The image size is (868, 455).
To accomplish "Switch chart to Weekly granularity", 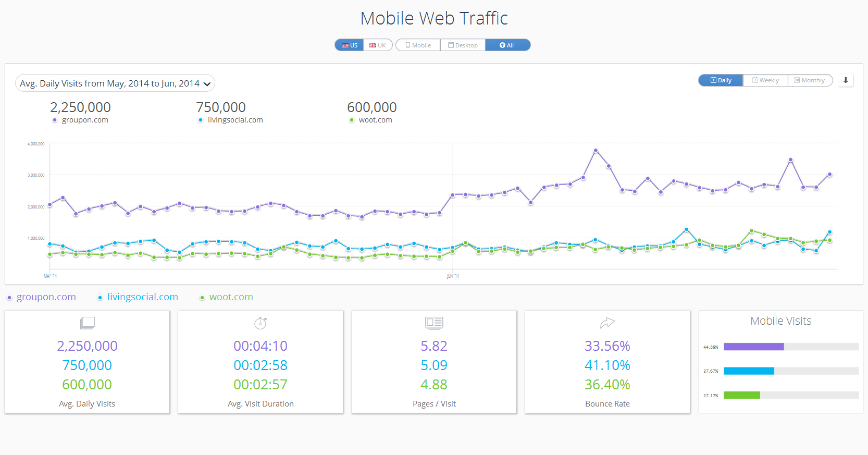I will pos(765,80).
